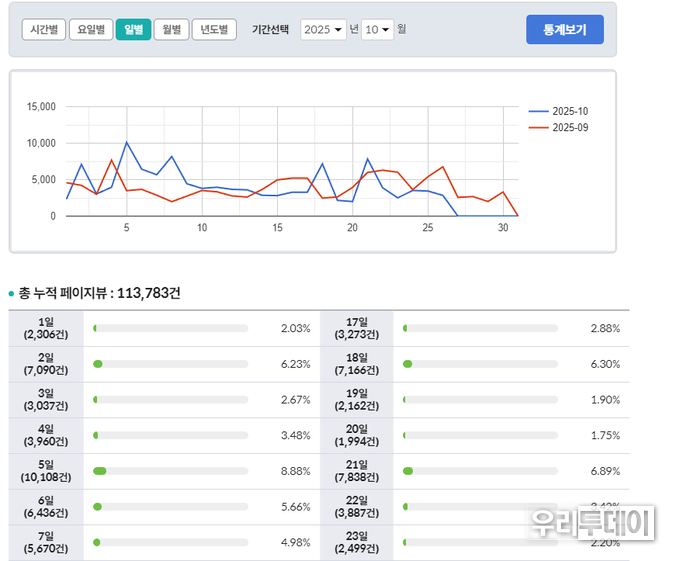Select the 시간별 hourly tab
Viewport: 680px width, 561px height.
pyautogui.click(x=44, y=29)
